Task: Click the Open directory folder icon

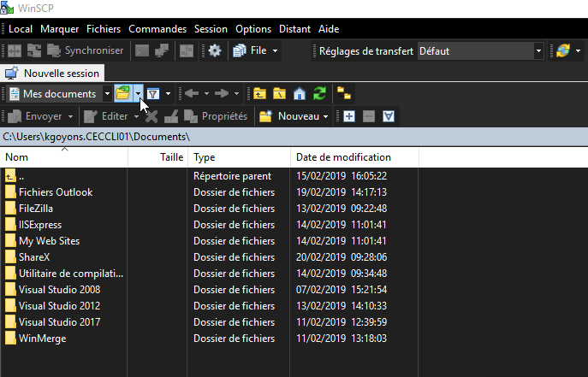Action: (123, 93)
